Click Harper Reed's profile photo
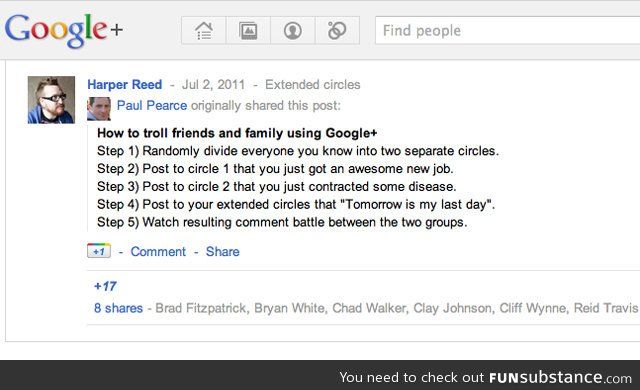640x390 pixels. 51,100
